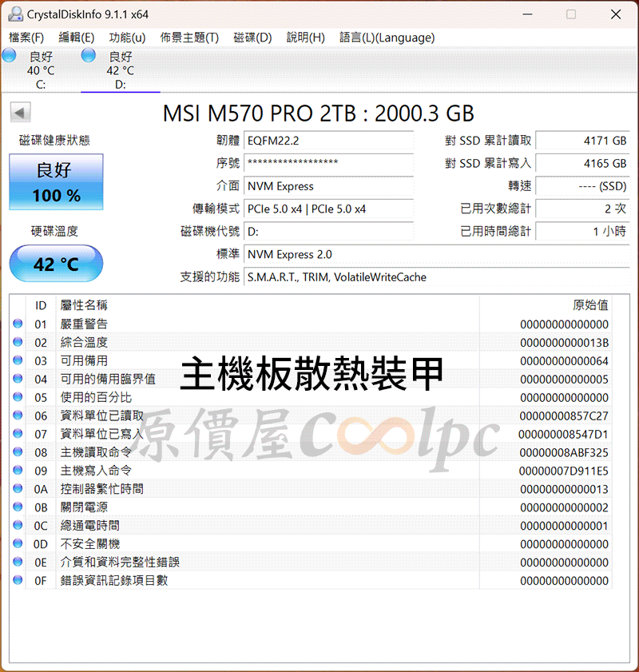Viewport: 639px width, 672px height.
Task: Open the 磁碟(D) menu
Action: pos(252,38)
